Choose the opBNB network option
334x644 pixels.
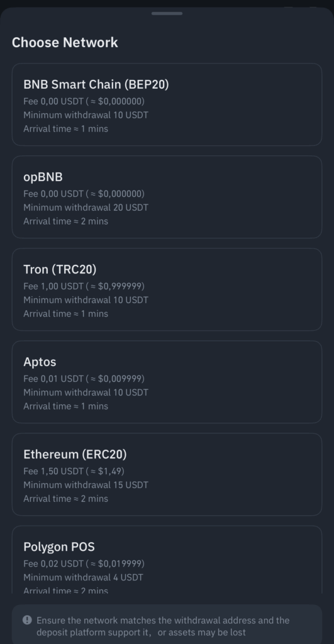167,197
